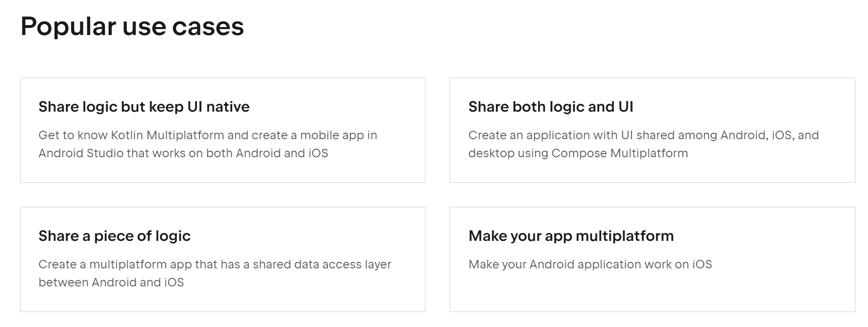Click the words "Compose Multiplatform" in the description
This screenshot has height=327, width=868.
(x=619, y=153)
